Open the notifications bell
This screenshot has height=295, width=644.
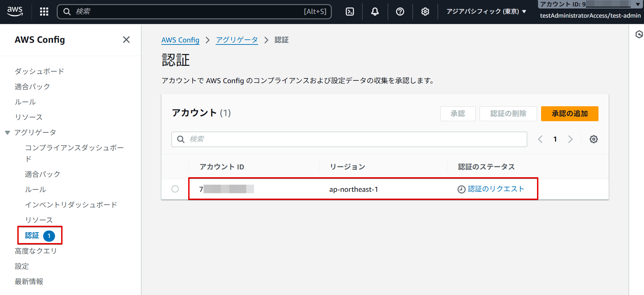tap(375, 12)
